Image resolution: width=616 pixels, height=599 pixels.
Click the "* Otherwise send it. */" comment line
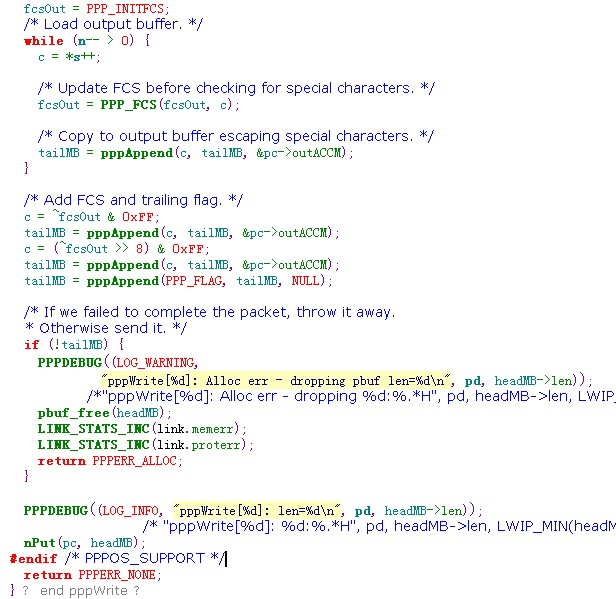(x=106, y=328)
